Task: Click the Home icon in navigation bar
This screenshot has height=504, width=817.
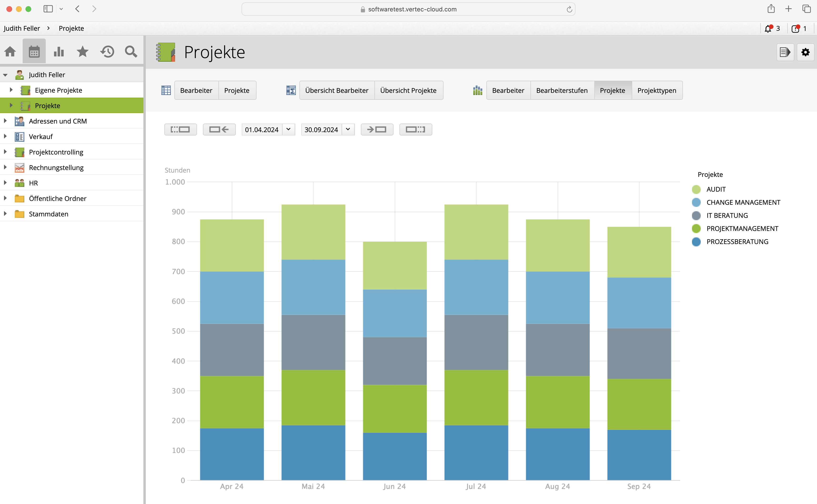Action: pos(10,52)
